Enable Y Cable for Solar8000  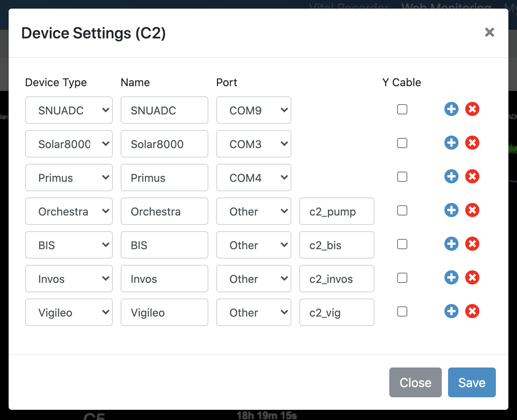(402, 143)
